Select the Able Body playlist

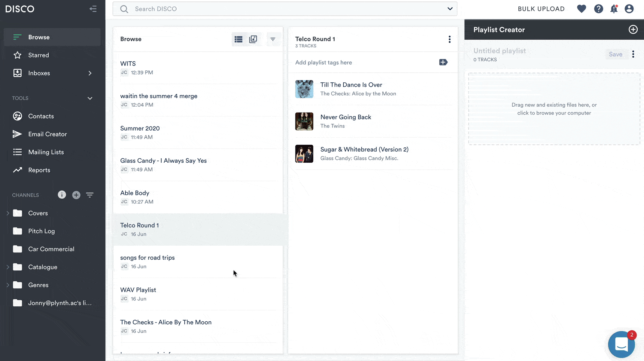pyautogui.click(x=198, y=197)
